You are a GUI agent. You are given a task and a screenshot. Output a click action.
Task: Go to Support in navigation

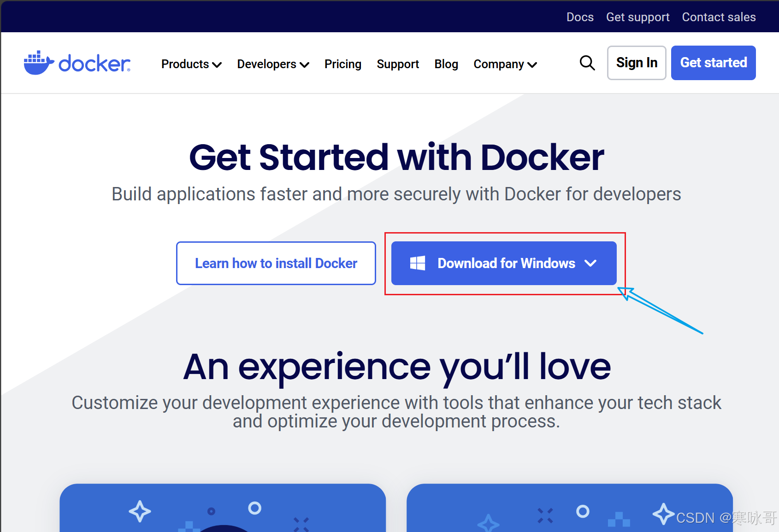(398, 64)
